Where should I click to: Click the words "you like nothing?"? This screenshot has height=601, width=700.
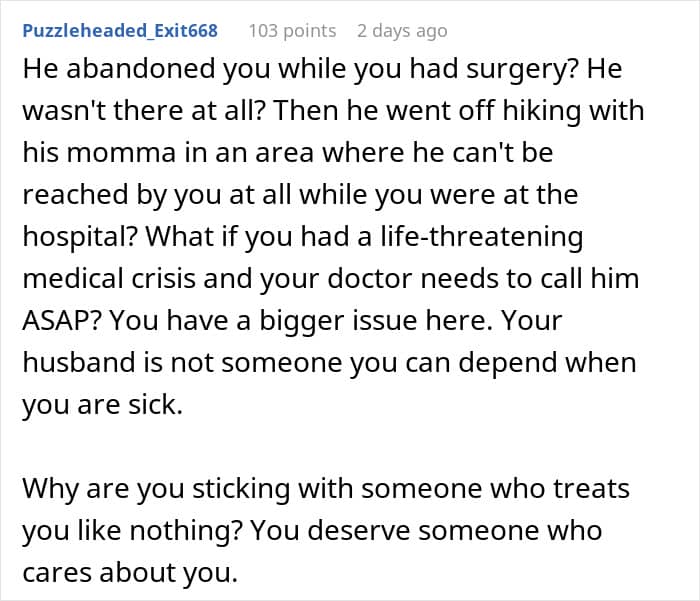132,531
